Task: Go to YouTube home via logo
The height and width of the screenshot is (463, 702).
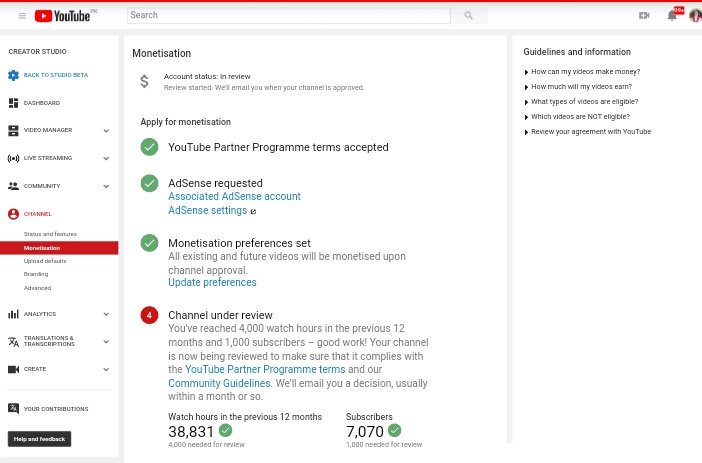Action: (x=62, y=16)
